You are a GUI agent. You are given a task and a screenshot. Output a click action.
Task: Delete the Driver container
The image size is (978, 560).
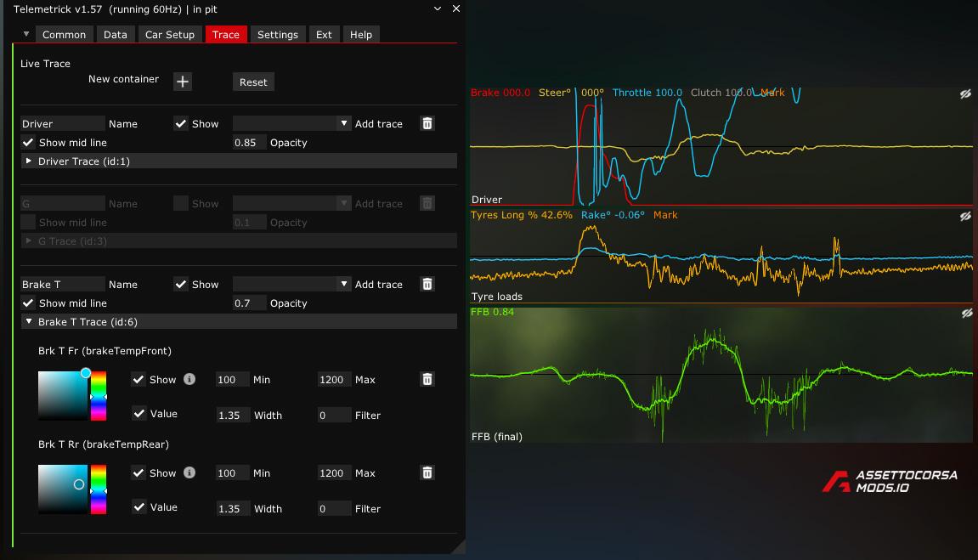tap(427, 123)
